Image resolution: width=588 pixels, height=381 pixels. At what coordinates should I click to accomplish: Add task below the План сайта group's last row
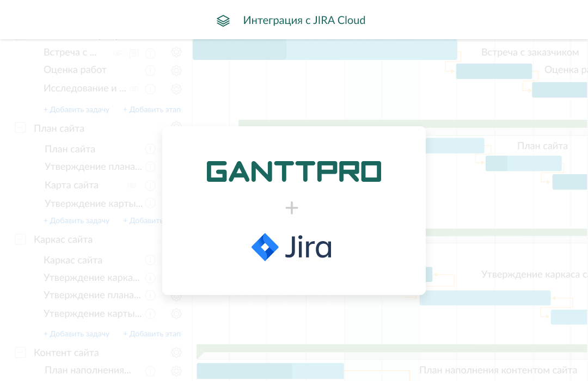(77, 220)
